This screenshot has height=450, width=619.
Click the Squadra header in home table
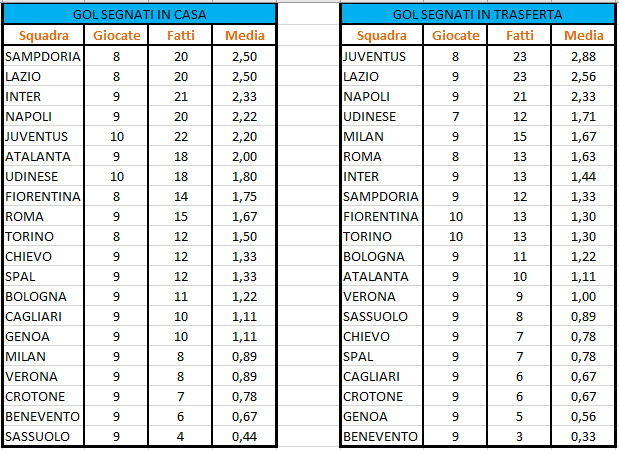(43, 35)
